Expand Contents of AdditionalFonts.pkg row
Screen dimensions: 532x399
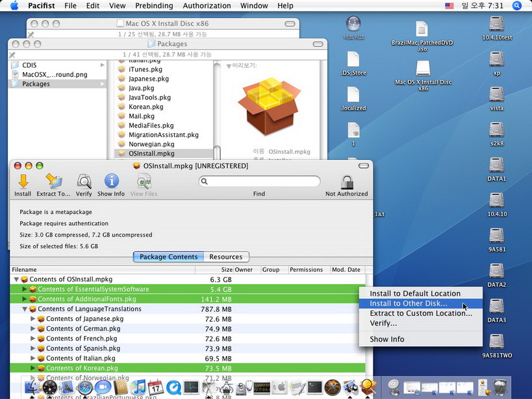point(25,299)
